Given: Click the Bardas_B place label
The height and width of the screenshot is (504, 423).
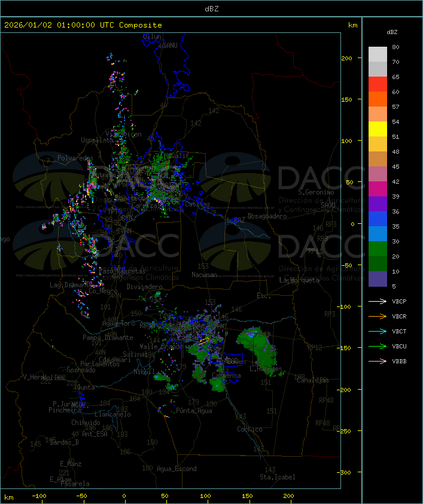Looking at the screenshot, I should (x=64, y=442).
